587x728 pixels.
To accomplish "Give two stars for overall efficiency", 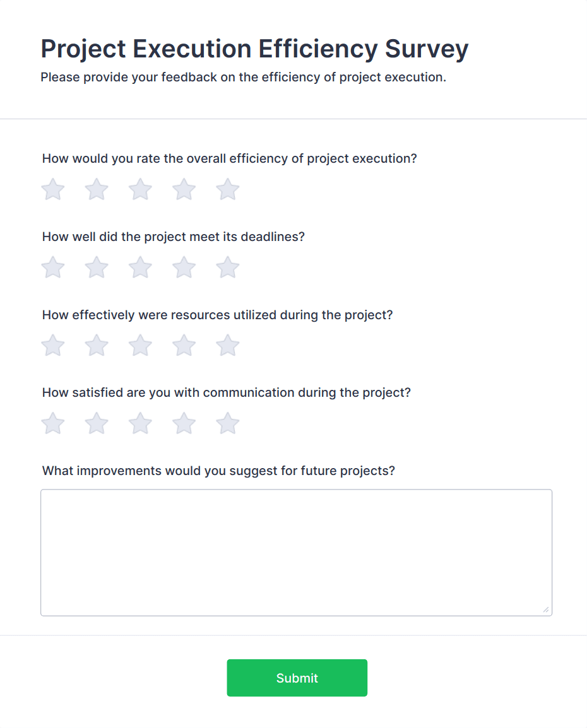I will [96, 189].
